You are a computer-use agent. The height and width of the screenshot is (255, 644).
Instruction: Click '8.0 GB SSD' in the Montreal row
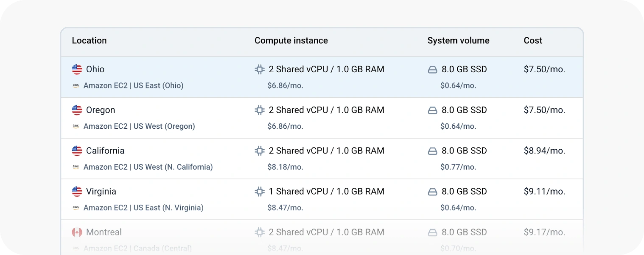[464, 232]
